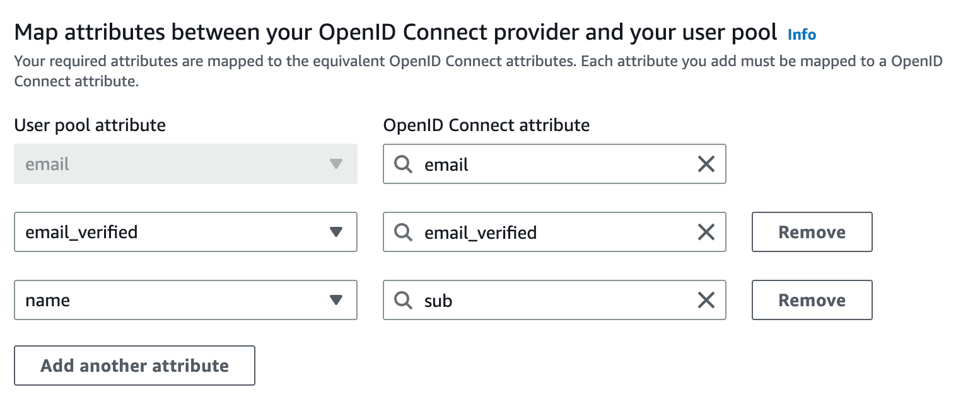Open the Info help link
The height and width of the screenshot is (397, 980).
pyautogui.click(x=802, y=35)
